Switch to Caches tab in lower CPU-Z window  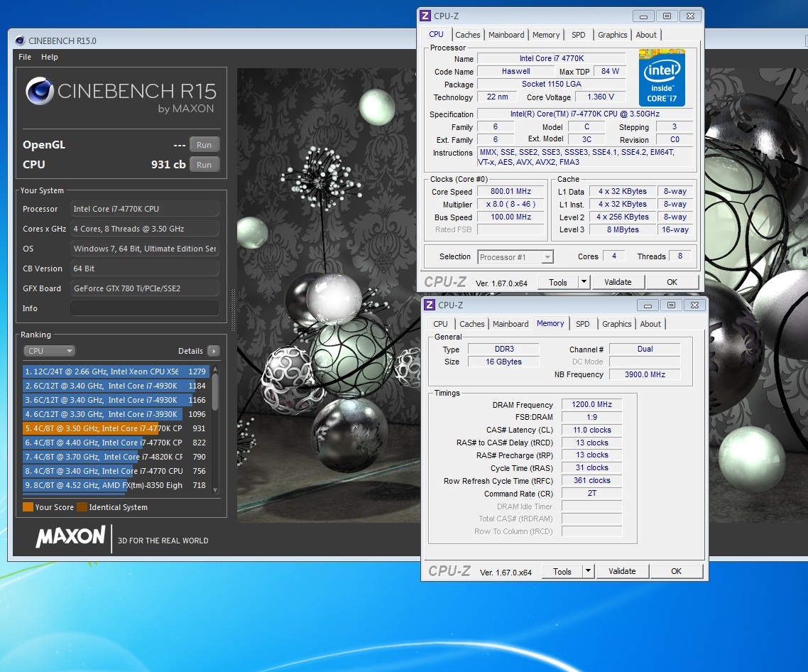pyautogui.click(x=471, y=324)
